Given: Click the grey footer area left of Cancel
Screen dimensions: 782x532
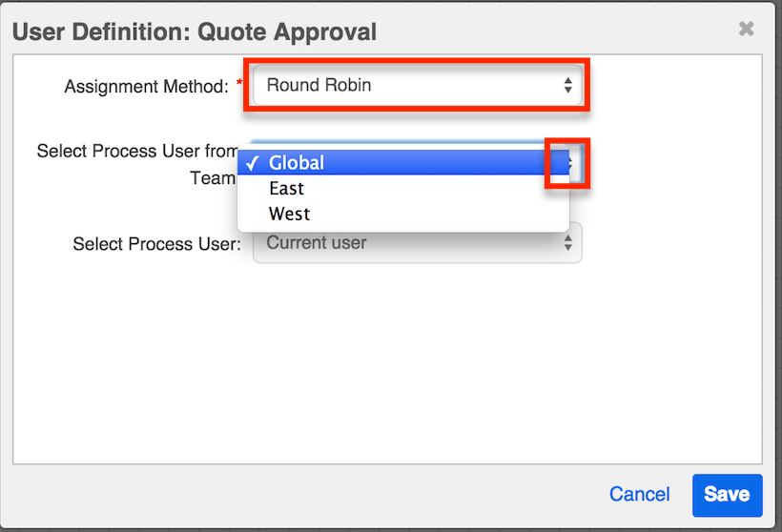Looking at the screenshot, I should click(x=286, y=494).
